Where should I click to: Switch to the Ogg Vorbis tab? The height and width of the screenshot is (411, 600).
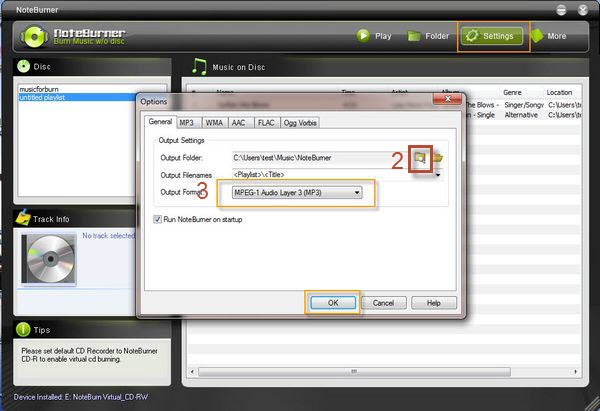click(x=300, y=123)
